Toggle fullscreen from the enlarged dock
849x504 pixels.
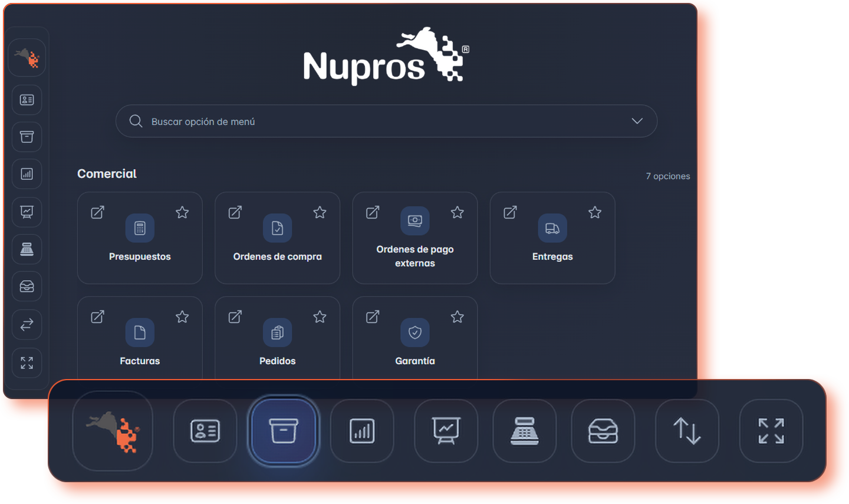click(x=771, y=431)
